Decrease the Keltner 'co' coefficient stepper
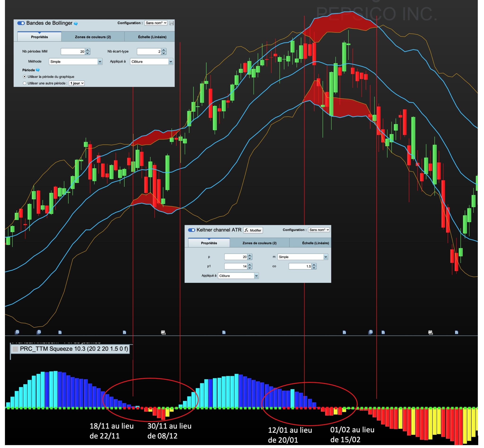484x448 pixels. point(314,268)
